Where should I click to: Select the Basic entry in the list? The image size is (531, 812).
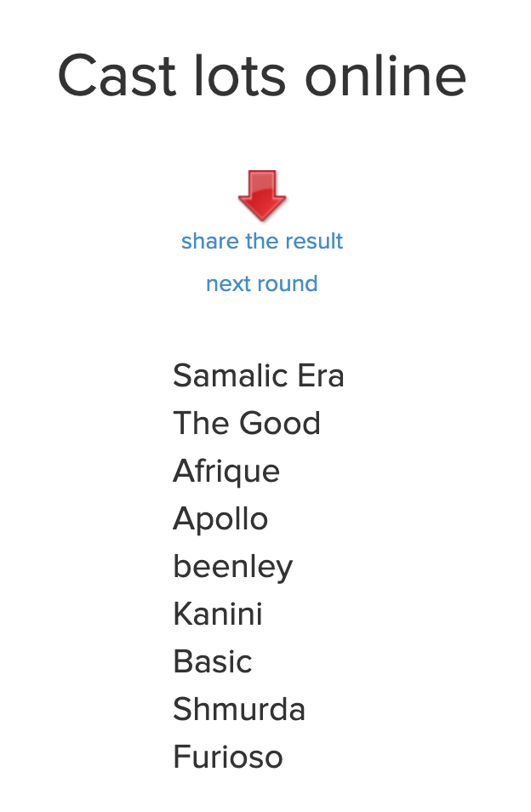(213, 661)
